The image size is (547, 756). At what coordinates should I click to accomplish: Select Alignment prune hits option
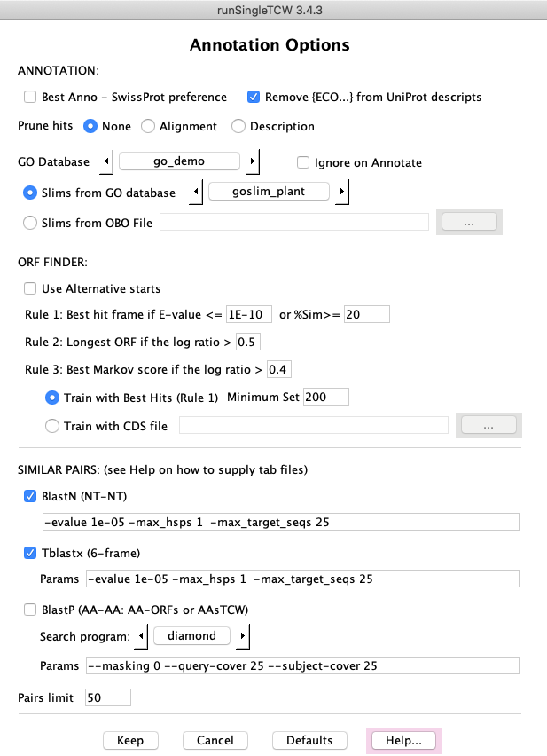pyautogui.click(x=148, y=126)
